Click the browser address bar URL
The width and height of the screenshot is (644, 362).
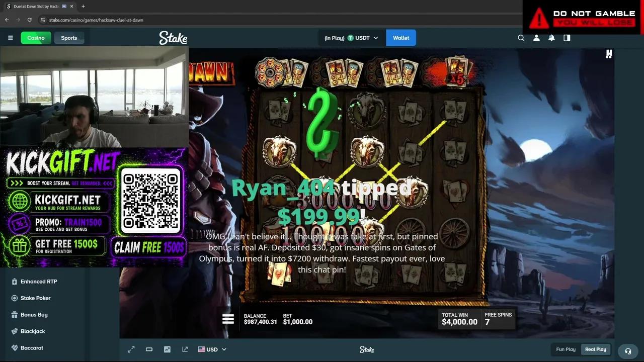coord(96,20)
